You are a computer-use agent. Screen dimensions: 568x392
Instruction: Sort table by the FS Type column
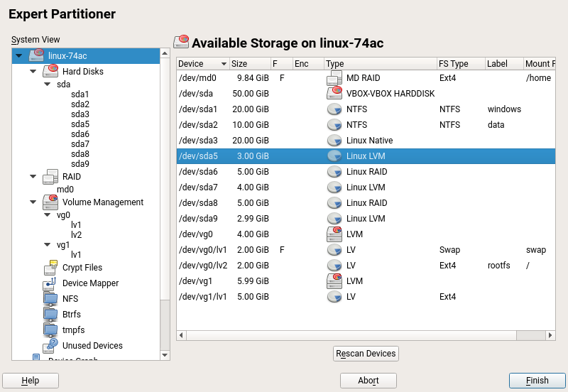click(x=460, y=64)
